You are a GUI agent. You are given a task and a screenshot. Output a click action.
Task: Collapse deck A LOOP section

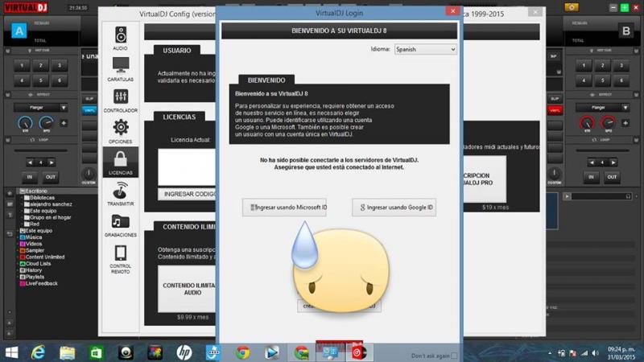pyautogui.click(x=7, y=140)
